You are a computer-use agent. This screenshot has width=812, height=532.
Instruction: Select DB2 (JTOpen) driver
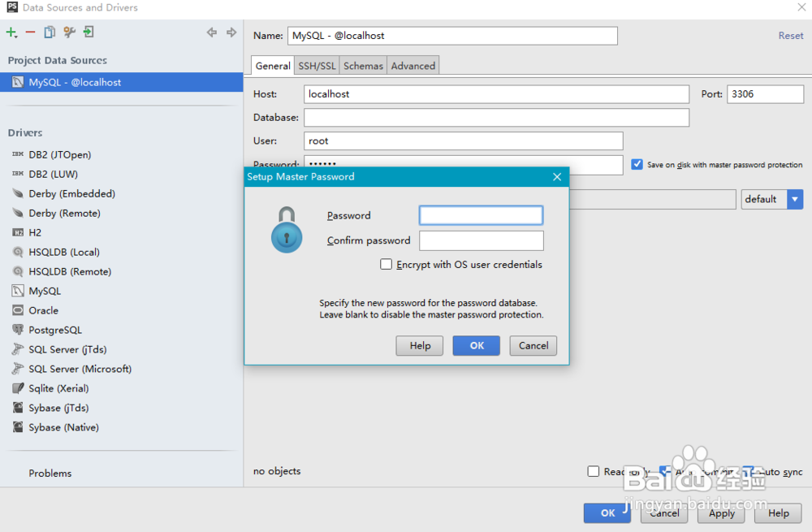(x=59, y=154)
